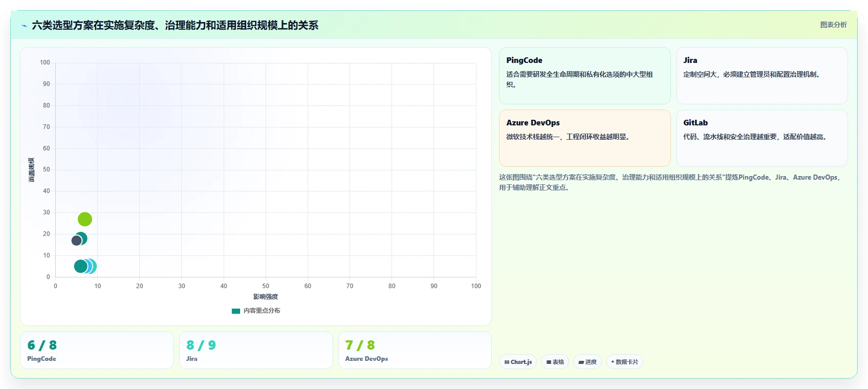Image resolution: width=868 pixels, height=389 pixels.
Task: Click the 图表分析 label in the header
Action: coord(833,25)
